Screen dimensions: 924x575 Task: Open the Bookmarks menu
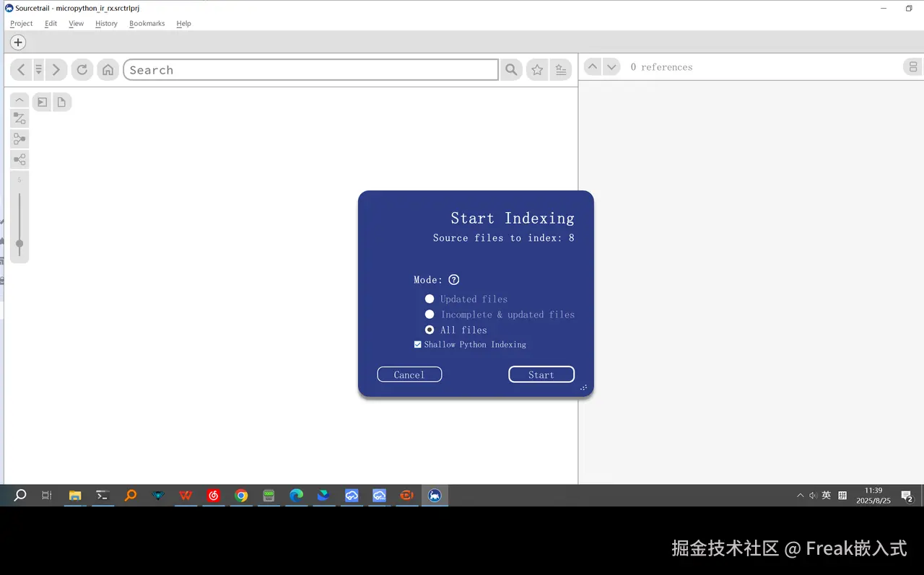(147, 23)
